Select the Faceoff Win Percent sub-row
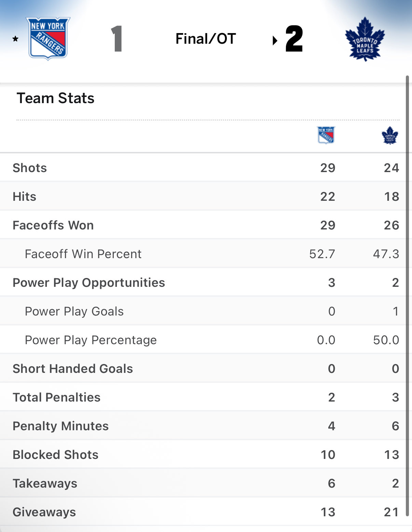This screenshot has width=412, height=532. click(x=83, y=254)
